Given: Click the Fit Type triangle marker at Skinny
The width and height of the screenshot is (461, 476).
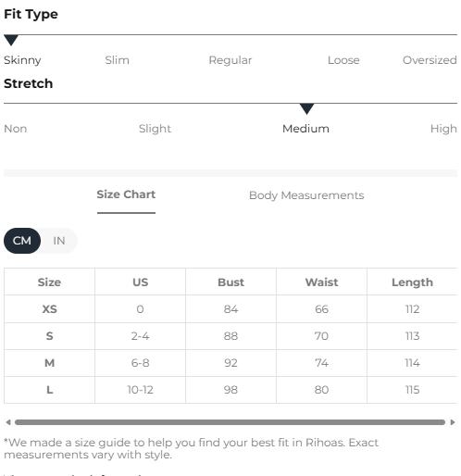Looking at the screenshot, I should [x=11, y=41].
